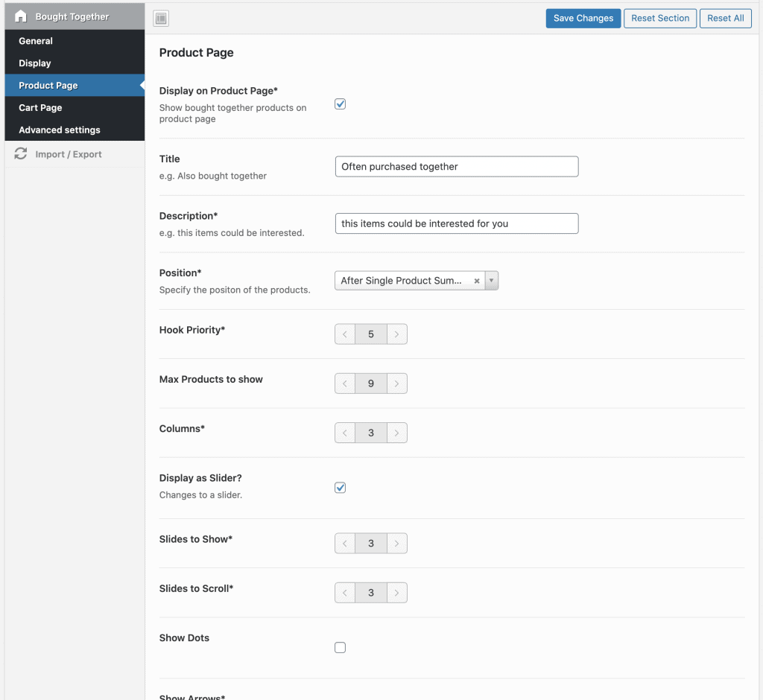The height and width of the screenshot is (700, 763).
Task: Click the home icon beside Bought Together
Action: pyautogui.click(x=21, y=16)
